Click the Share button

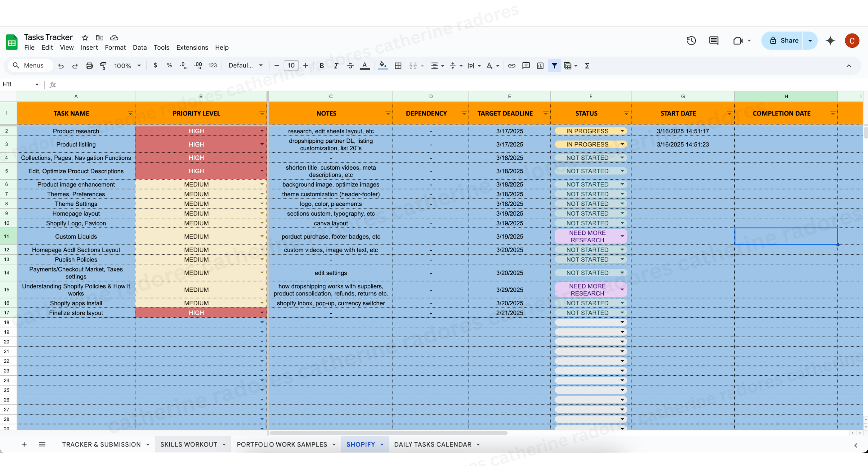pyautogui.click(x=783, y=41)
